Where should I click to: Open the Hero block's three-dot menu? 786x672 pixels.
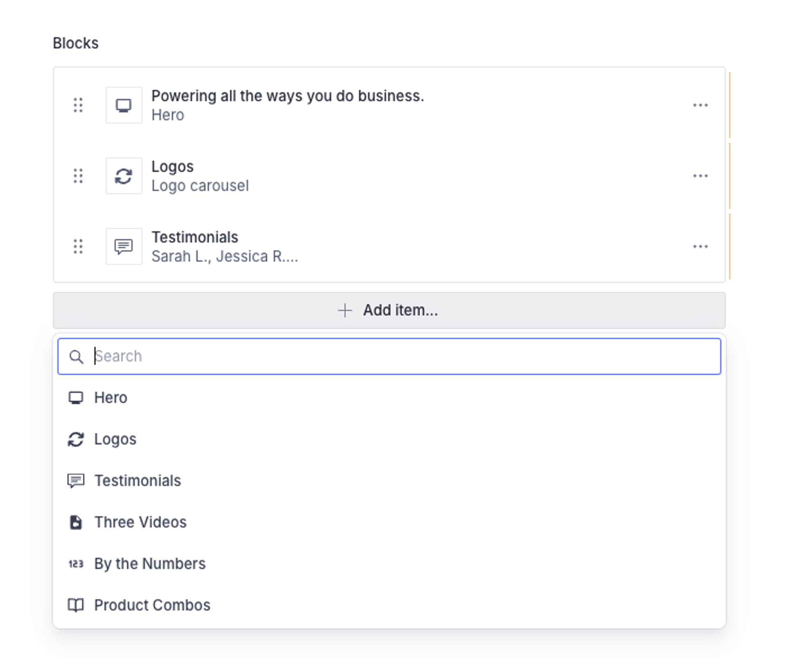pos(700,105)
